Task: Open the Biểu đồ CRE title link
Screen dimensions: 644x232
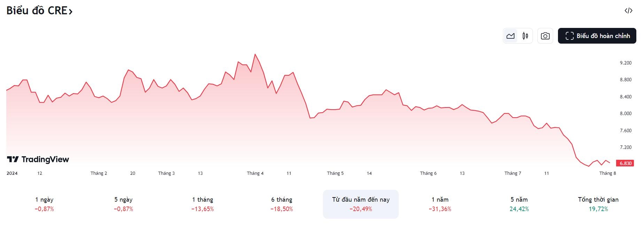Action: coord(37,11)
